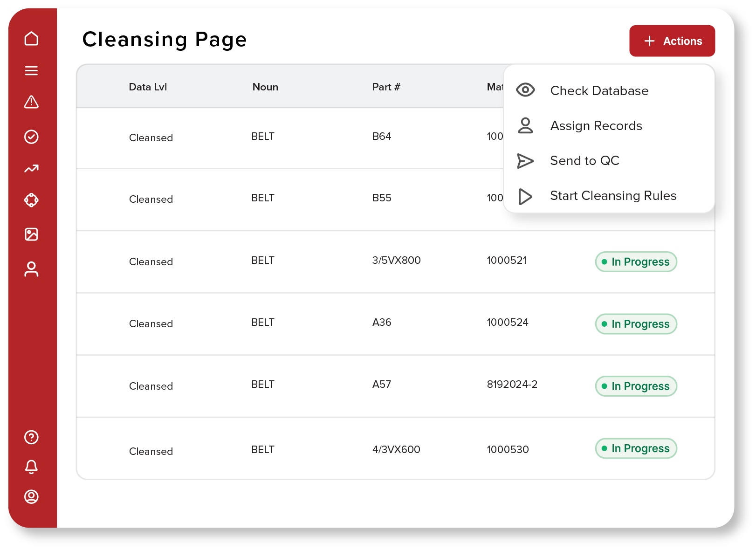Choose Assign Records from the menu

click(596, 126)
